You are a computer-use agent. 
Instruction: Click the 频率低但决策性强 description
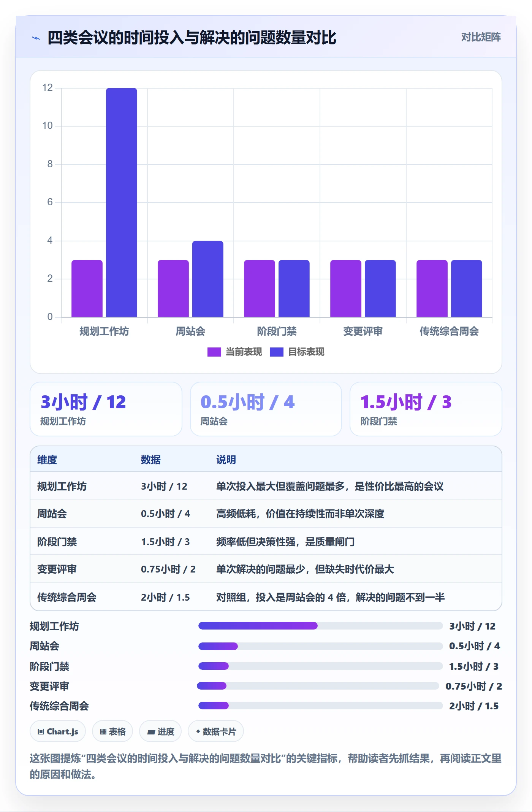pos(285,541)
